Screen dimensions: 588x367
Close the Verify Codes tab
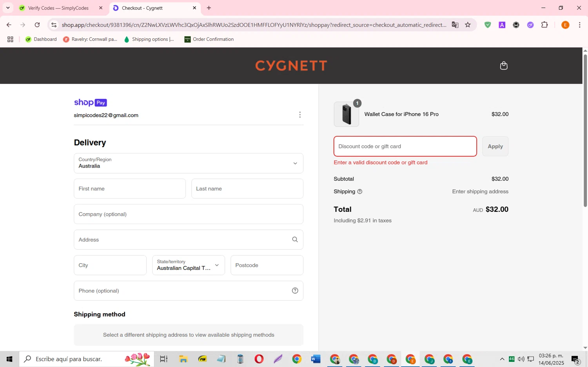(x=101, y=8)
